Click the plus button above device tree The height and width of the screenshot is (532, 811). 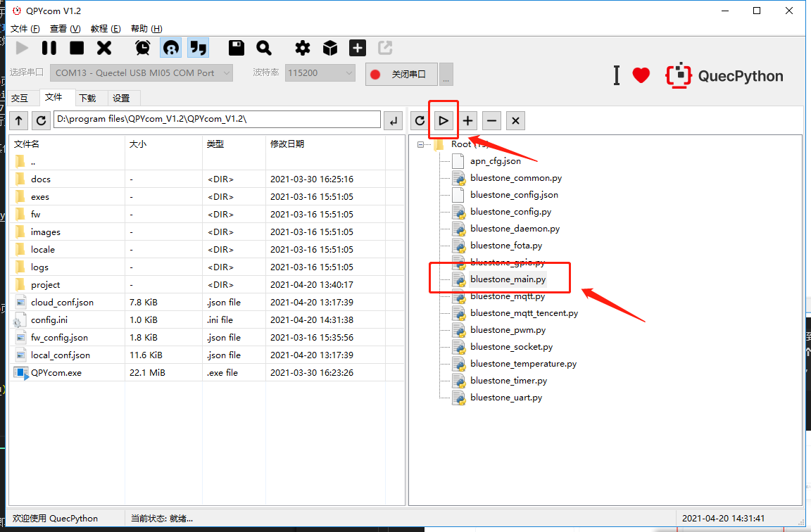pos(468,120)
